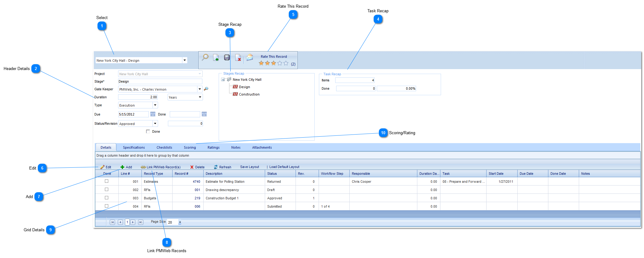The width and height of the screenshot is (644, 258).
Task: Click the Refresh arrows icon
Action: 216,167
